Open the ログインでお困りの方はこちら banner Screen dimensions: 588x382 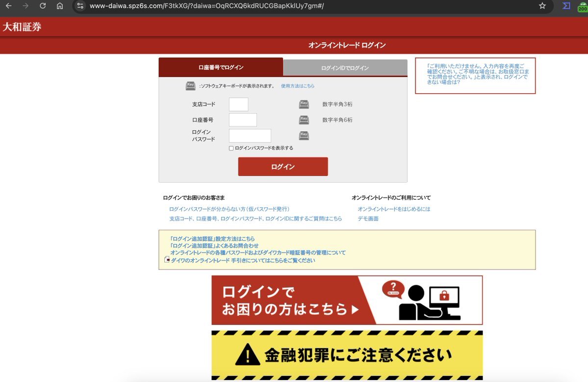[347, 300]
